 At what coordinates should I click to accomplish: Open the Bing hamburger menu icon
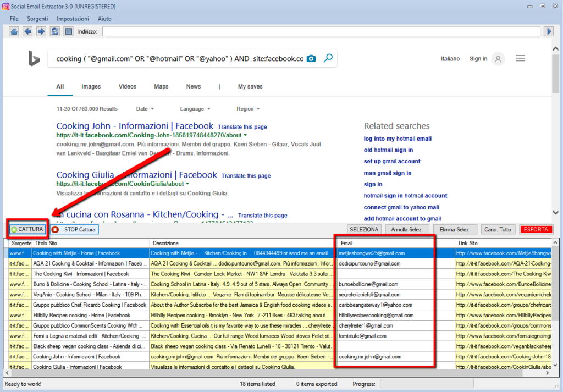[520, 58]
